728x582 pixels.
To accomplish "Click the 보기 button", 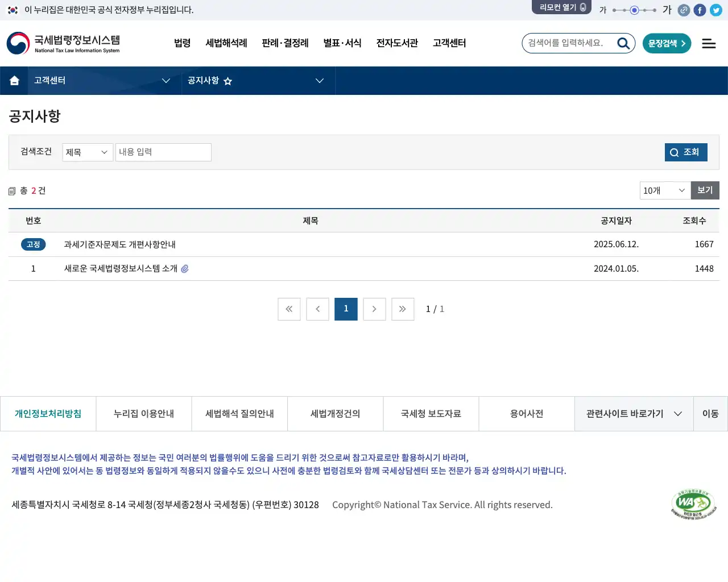I will tap(705, 190).
